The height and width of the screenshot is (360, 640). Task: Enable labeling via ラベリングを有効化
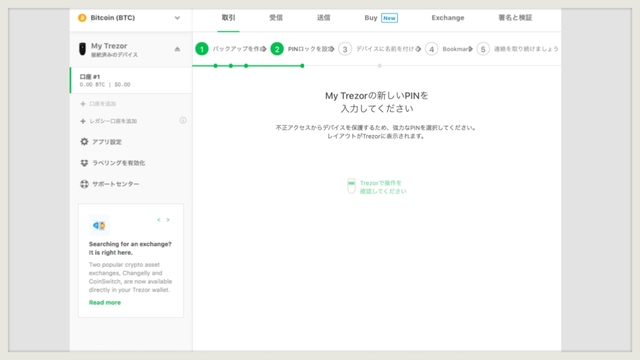[118, 163]
